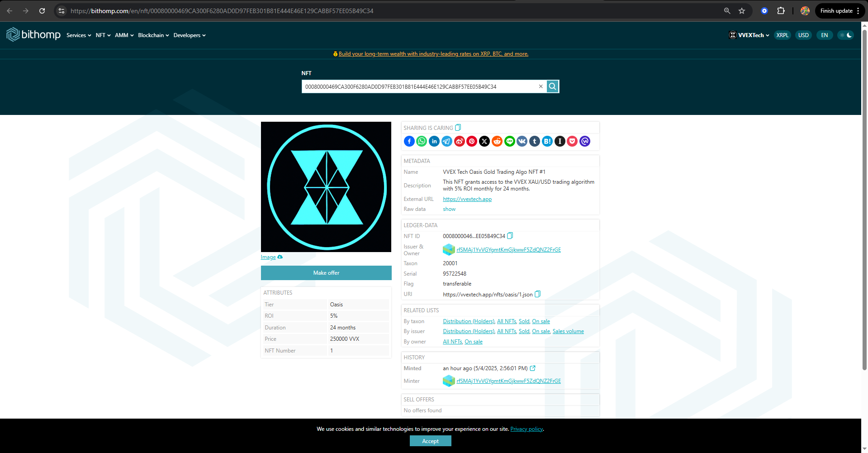Share via the Instapaper icon
The image size is (868, 453).
pyautogui.click(x=560, y=141)
